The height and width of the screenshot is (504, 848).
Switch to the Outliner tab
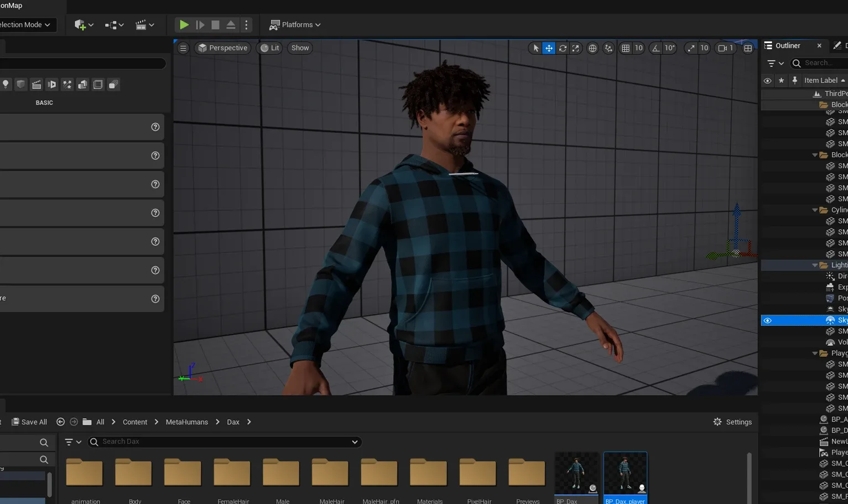click(x=788, y=46)
